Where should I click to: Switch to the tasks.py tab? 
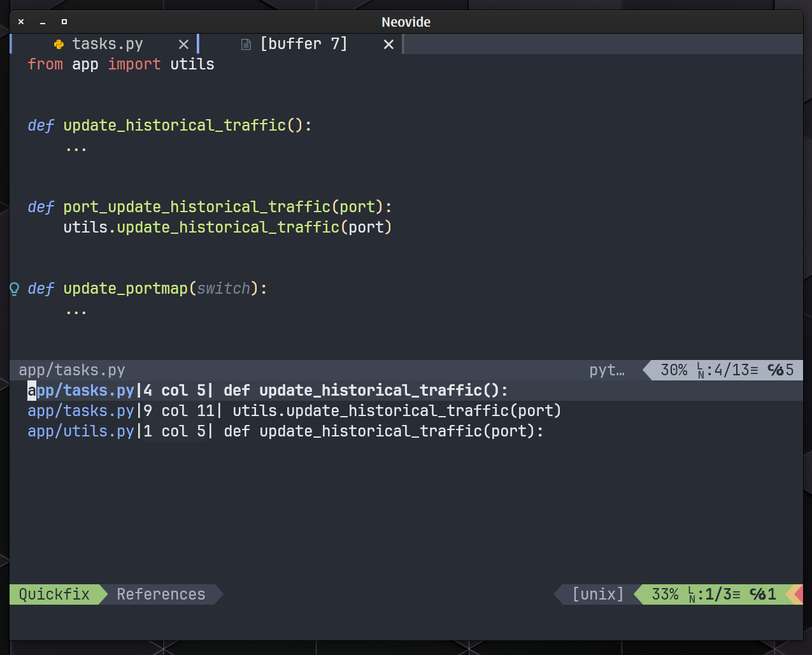click(x=108, y=44)
